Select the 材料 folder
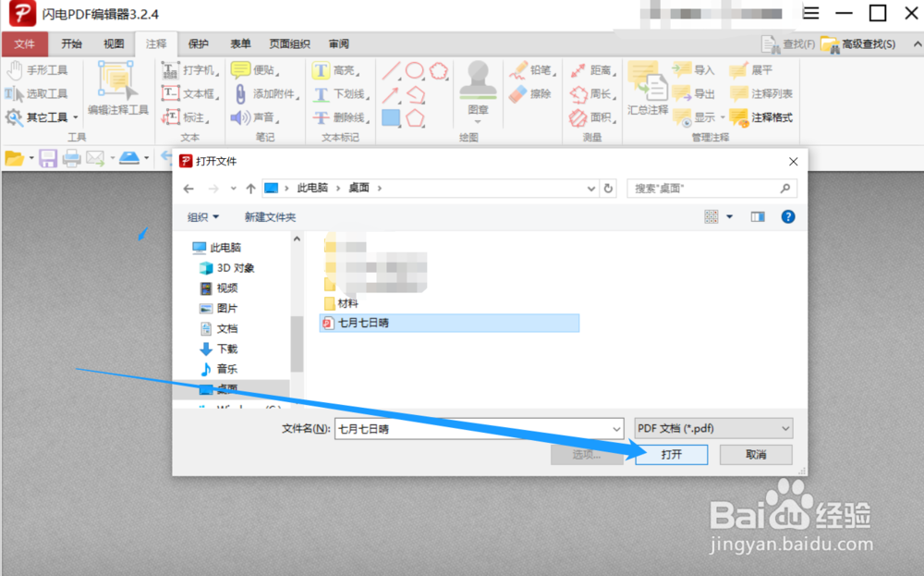Screen dimensions: 924x576 click(341, 303)
